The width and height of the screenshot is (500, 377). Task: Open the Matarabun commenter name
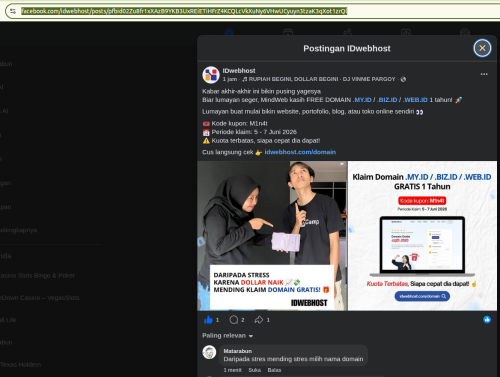click(238, 351)
